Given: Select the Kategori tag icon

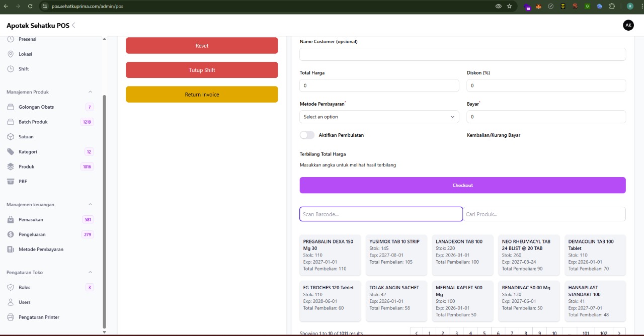Looking at the screenshot, I should [x=11, y=152].
